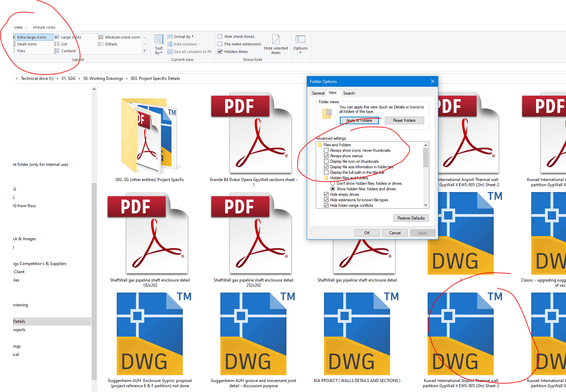The width and height of the screenshot is (566, 392).
Task: Select ShaftWall enclosure detail 182x202 PDF
Action: pos(150,240)
